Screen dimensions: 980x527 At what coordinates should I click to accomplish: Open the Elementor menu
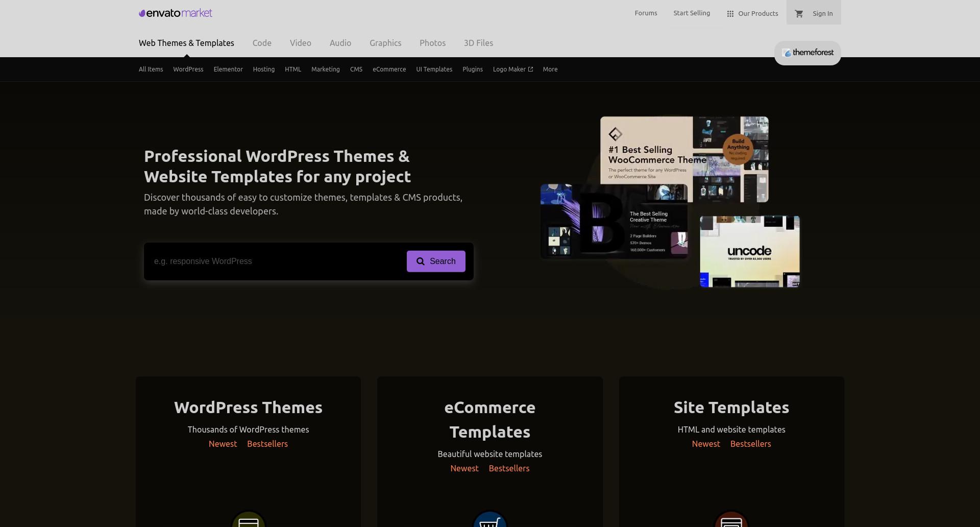228,69
